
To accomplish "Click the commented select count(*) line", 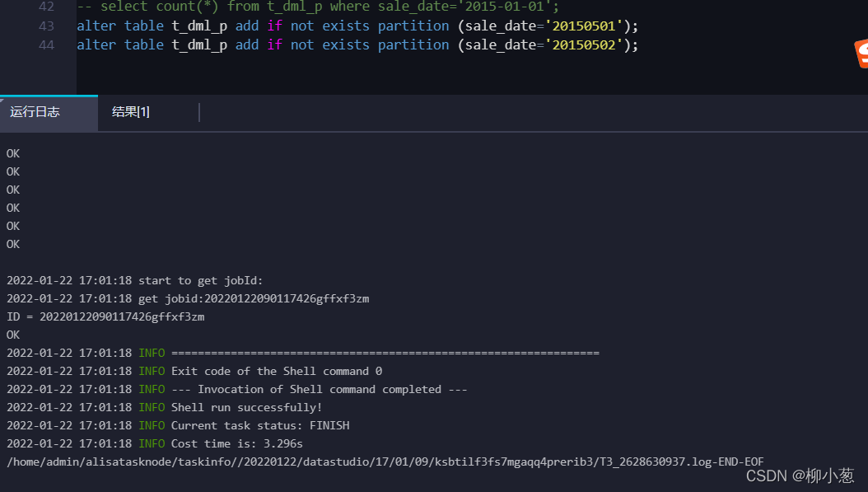I will [319, 7].
